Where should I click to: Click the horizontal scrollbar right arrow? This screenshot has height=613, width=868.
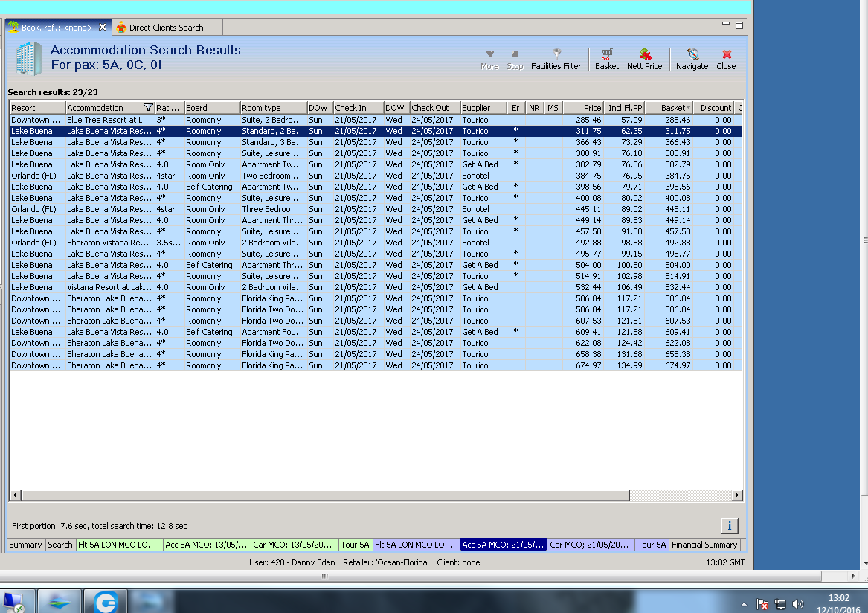tap(736, 495)
